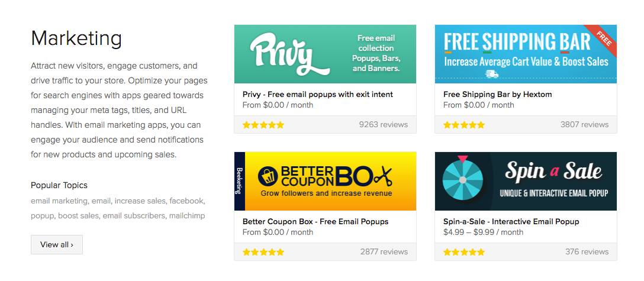The image size is (644, 281).
Task: Open Spin-a-Sale - Interactive Email Popup link
Action: click(511, 221)
